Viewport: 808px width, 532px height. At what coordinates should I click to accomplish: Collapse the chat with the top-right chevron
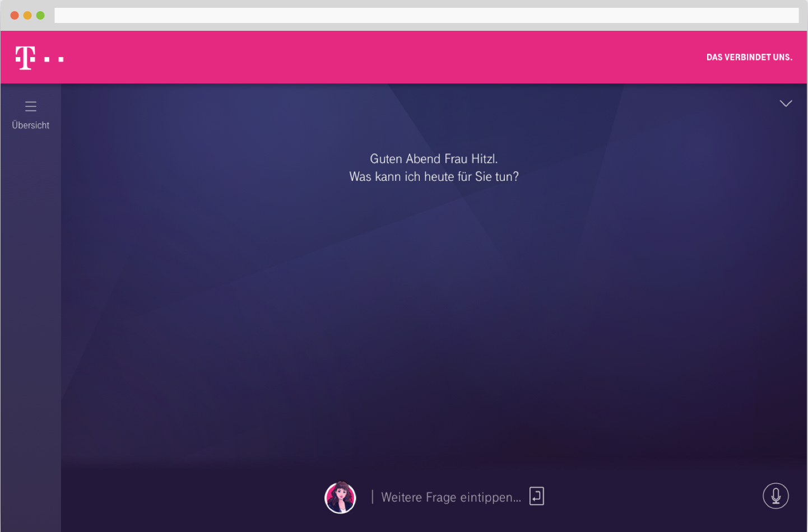pyautogui.click(x=786, y=104)
